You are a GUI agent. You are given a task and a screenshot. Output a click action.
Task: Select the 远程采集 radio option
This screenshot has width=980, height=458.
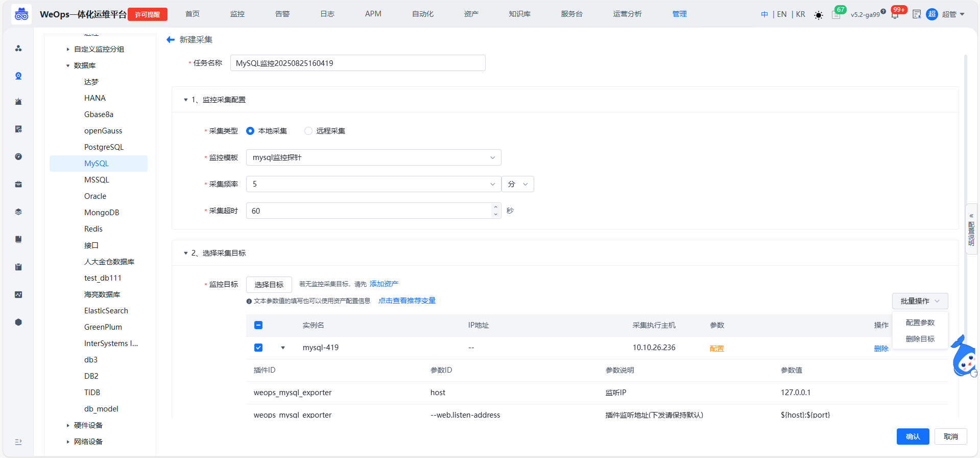tap(308, 131)
